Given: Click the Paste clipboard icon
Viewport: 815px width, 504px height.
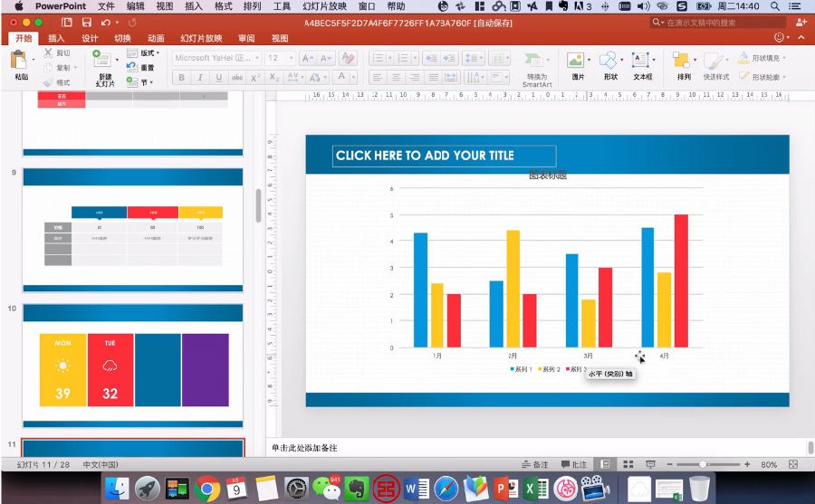Looking at the screenshot, I should coord(19,61).
